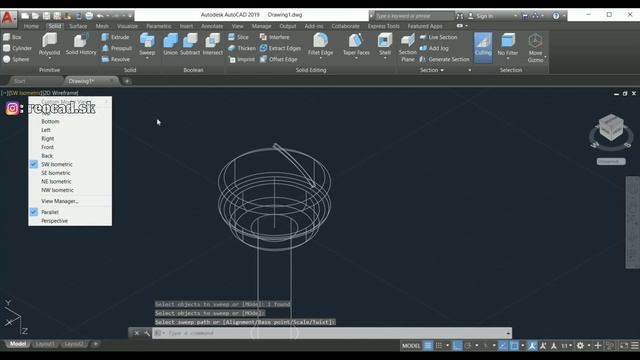The image size is (640, 360).
Task: Open the Help icon
Action: pyautogui.click(x=556, y=16)
